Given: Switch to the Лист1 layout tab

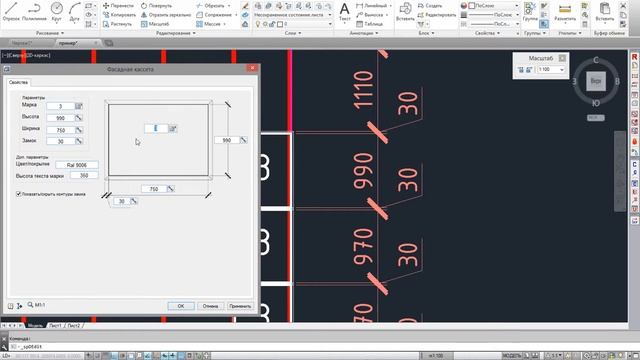Looking at the screenshot, I should 55,326.
